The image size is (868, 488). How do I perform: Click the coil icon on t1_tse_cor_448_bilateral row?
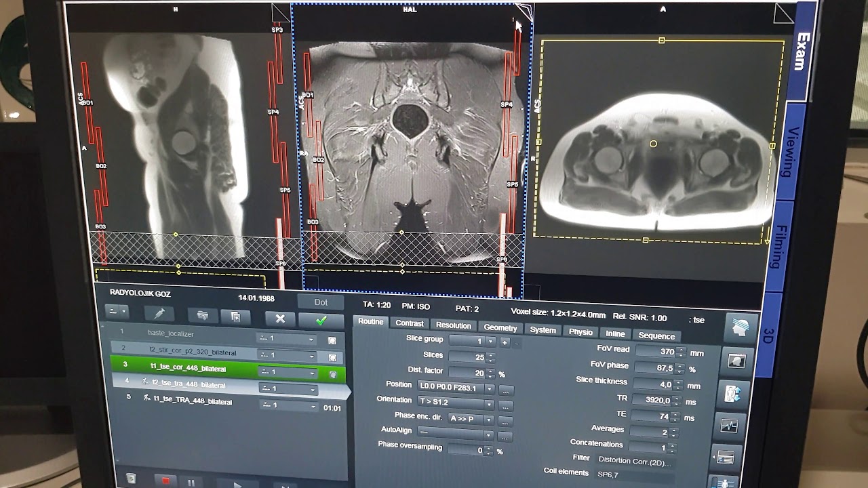pyautogui.click(x=333, y=373)
